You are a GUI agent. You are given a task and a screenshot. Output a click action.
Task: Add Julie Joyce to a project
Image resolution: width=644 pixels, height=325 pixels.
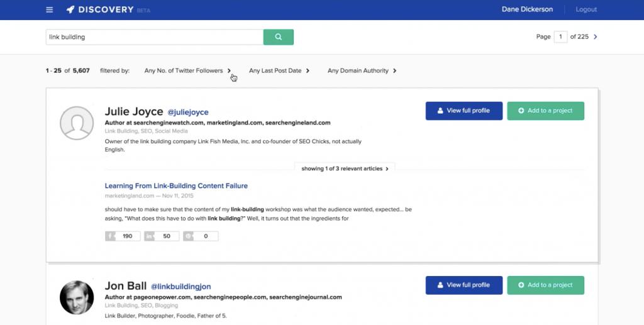point(546,111)
